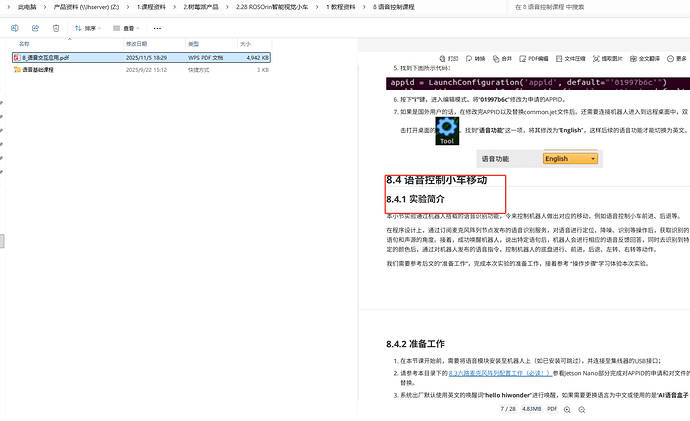This screenshot has height=421, width=690.
Task: Expand chevron after 2.28 ROSOrin智能视觉小车 breadcrumb
Action: coord(317,7)
